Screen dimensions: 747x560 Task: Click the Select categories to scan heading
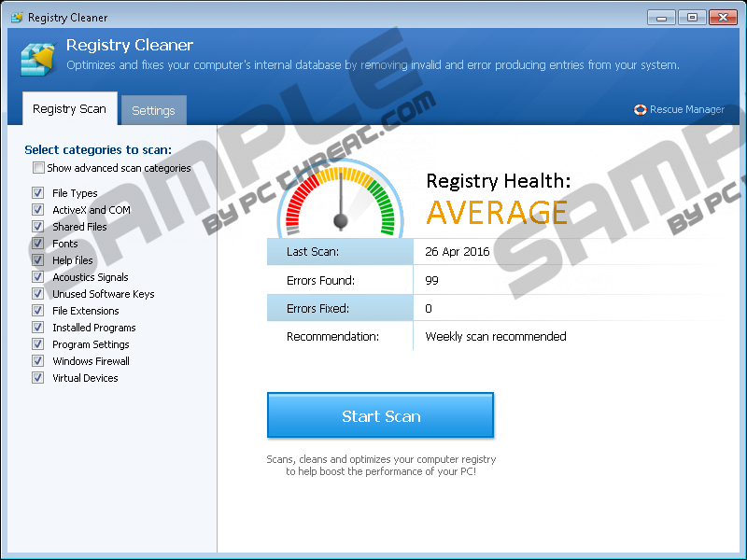pyautogui.click(x=98, y=150)
